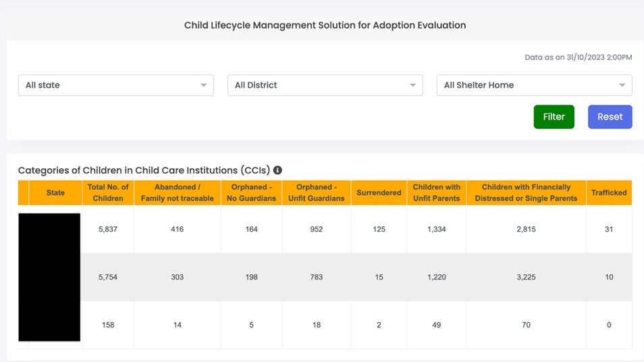Select the Trafficked cell showing 31

609,229
